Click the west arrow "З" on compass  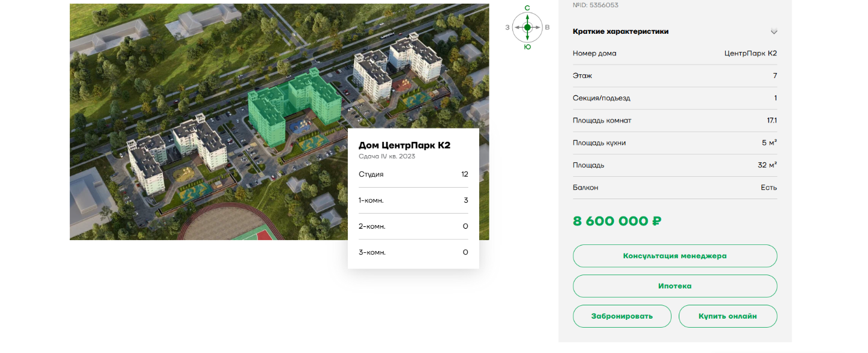[x=509, y=27]
